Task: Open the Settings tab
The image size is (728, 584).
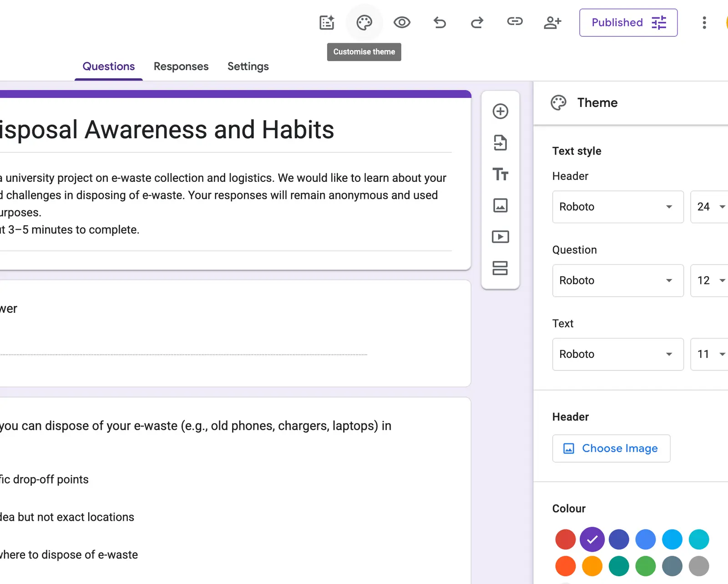Action: click(248, 66)
